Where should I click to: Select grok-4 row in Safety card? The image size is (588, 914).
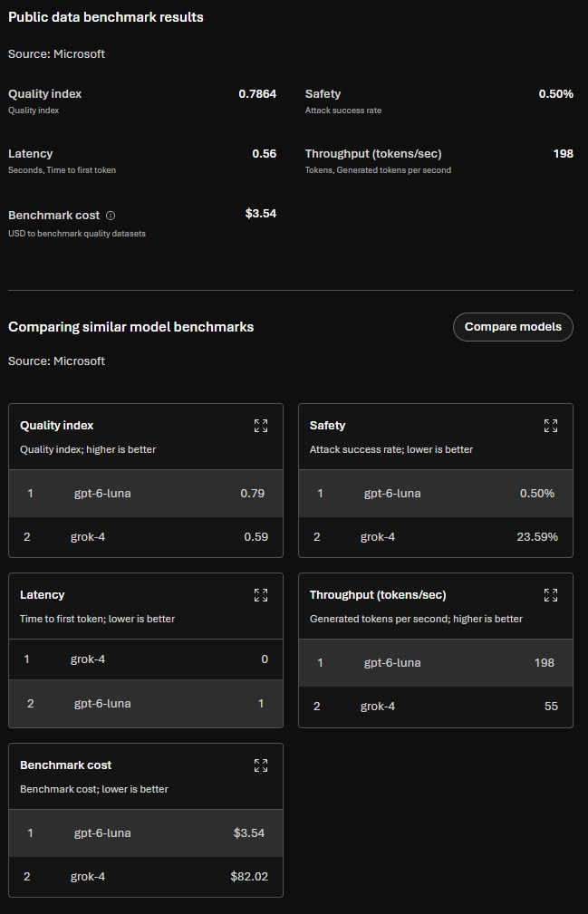point(435,537)
